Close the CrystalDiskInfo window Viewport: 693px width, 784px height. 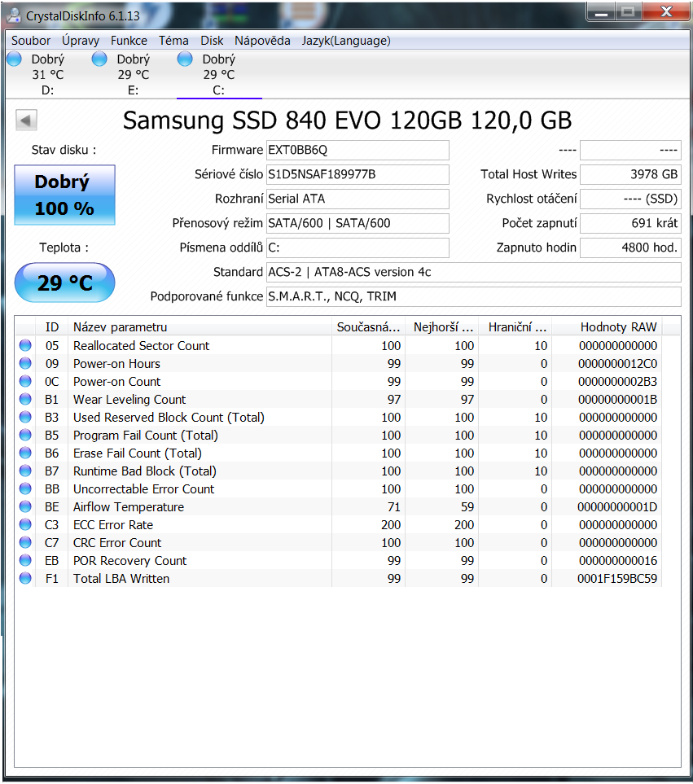[x=666, y=12]
